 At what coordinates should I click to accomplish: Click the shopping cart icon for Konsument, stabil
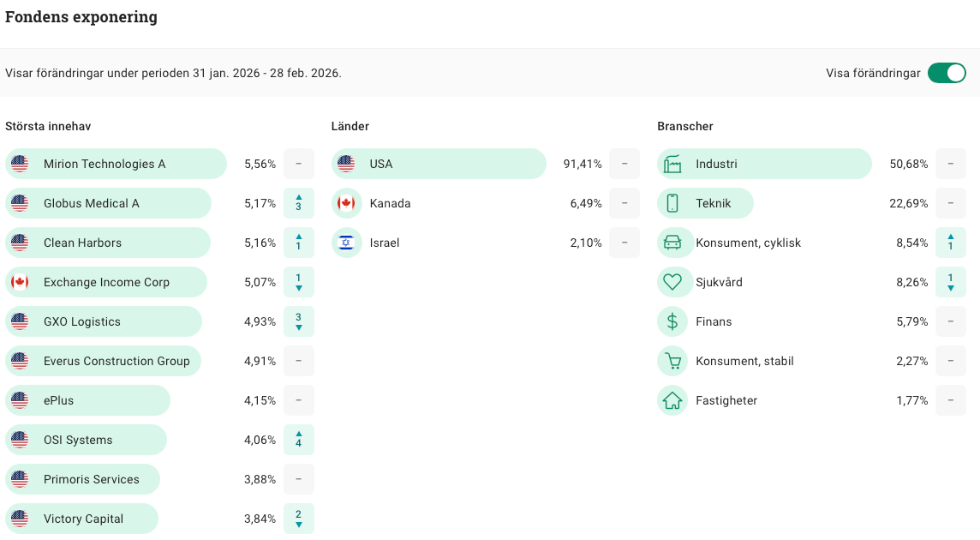(672, 361)
